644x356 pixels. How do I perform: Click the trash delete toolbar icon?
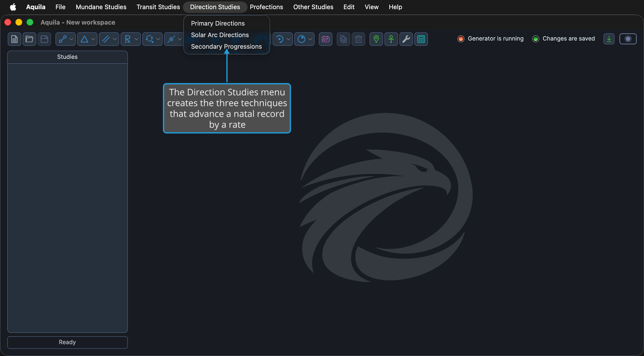[x=358, y=39]
